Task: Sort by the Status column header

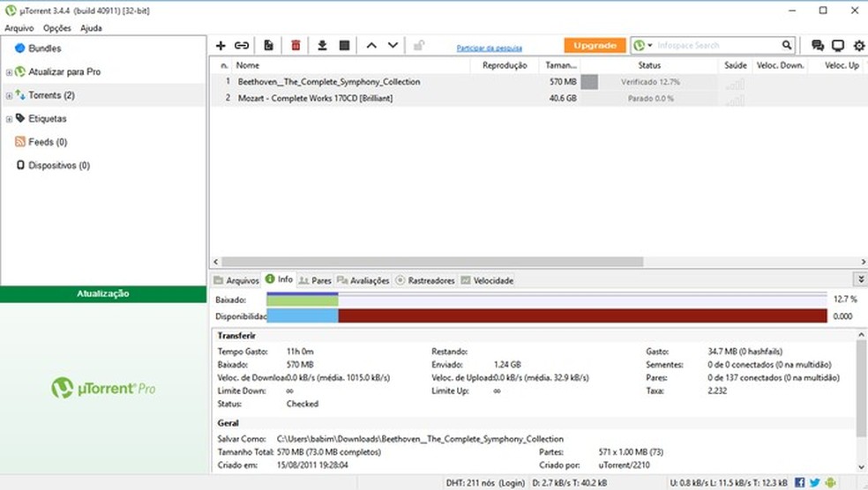Action: (x=648, y=65)
